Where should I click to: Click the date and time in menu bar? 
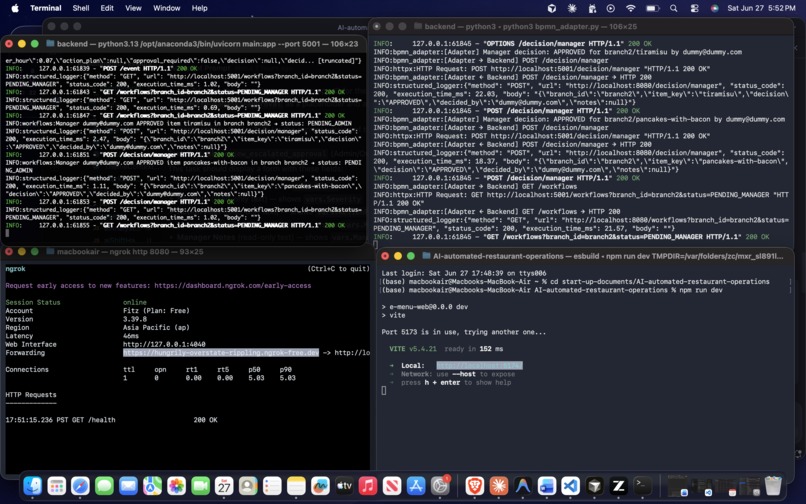click(761, 8)
